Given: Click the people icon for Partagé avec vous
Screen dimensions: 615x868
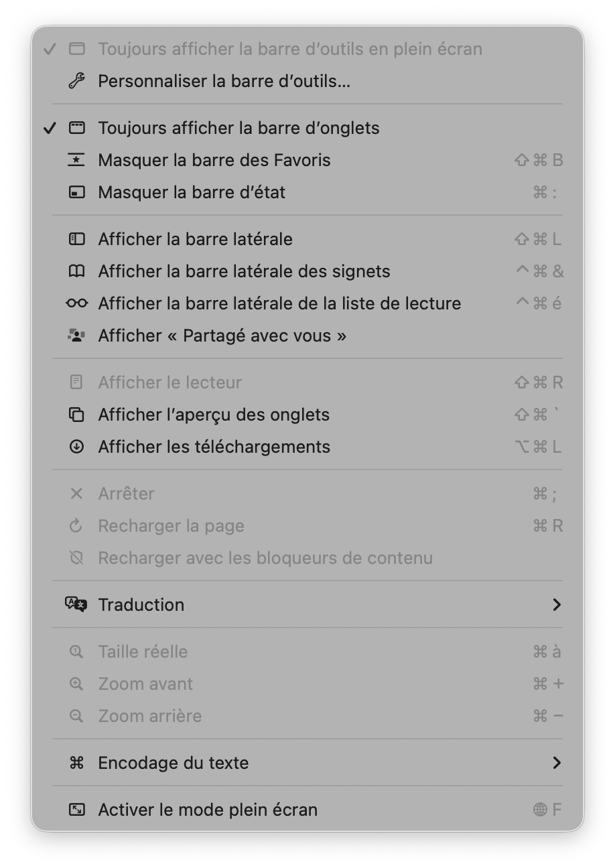Looking at the screenshot, I should [76, 336].
